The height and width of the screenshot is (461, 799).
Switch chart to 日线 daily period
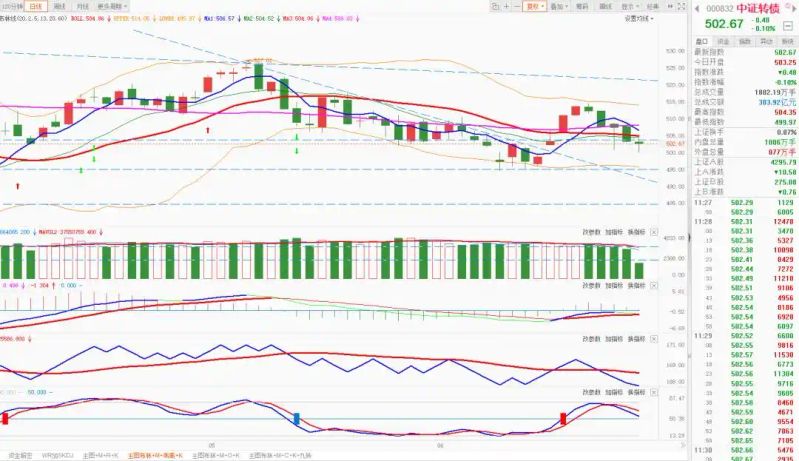(x=36, y=6)
